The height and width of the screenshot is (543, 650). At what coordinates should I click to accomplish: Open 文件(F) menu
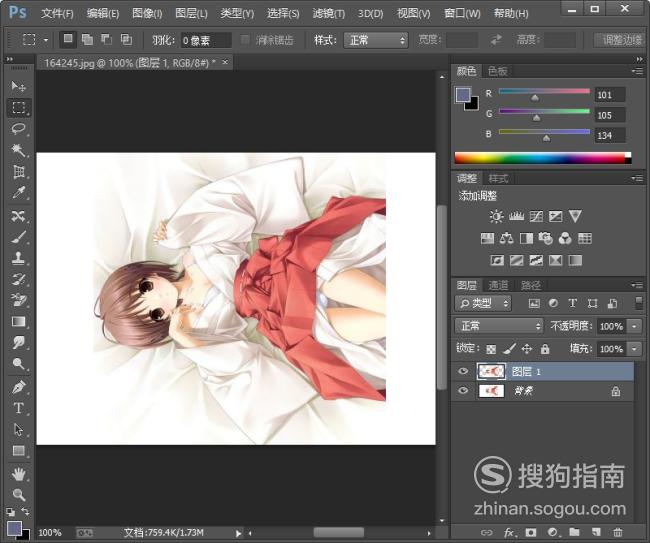point(57,14)
